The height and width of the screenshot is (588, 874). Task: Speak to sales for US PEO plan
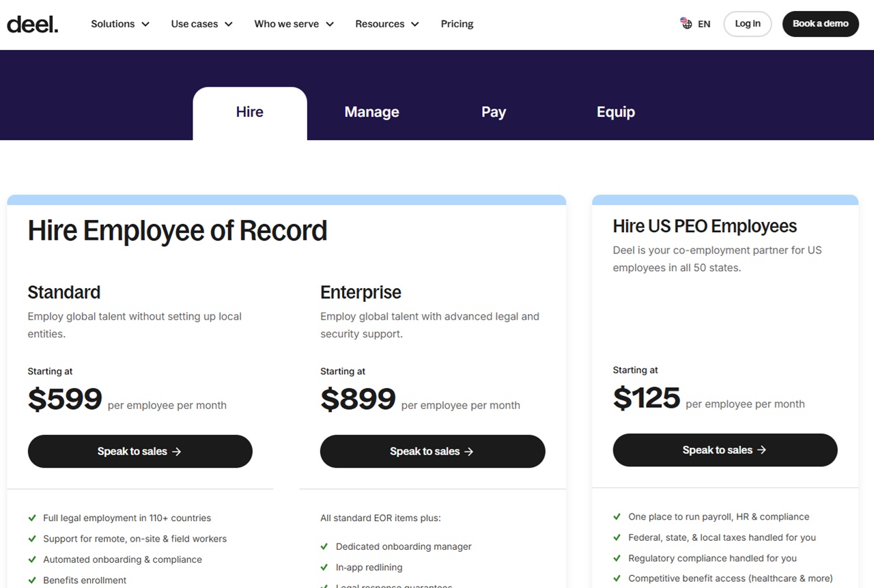[724, 450]
